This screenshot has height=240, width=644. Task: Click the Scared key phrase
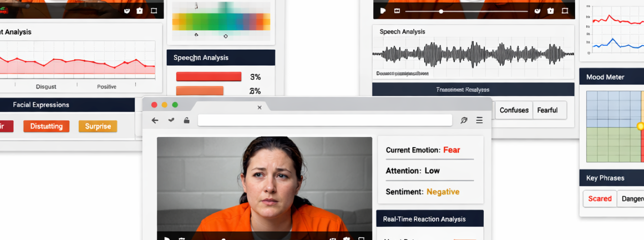600,198
